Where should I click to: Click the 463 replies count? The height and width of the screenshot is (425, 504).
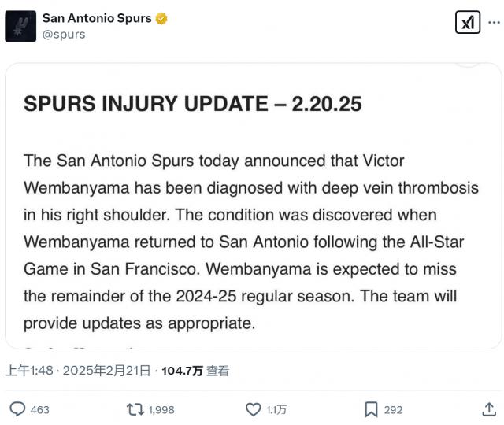[39, 410]
